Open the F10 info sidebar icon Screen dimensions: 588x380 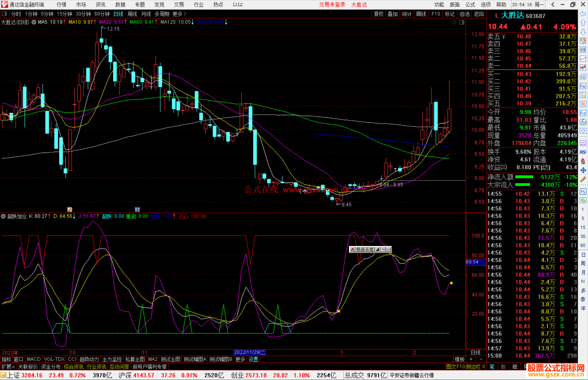(x=583, y=86)
